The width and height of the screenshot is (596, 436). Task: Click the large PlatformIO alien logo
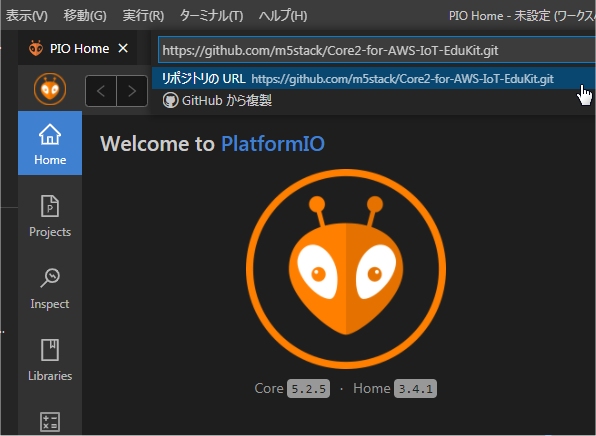pyautogui.click(x=346, y=269)
